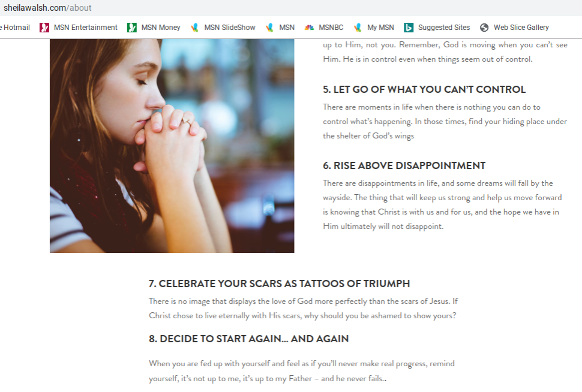Click the MSN Entertainment bookmark icon

(x=44, y=28)
